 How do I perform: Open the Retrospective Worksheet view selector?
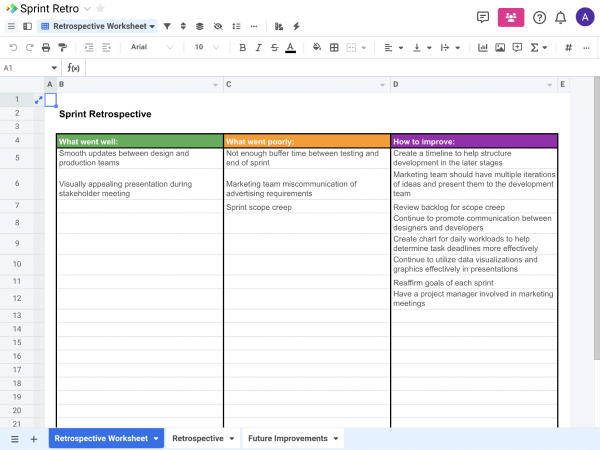[98, 26]
